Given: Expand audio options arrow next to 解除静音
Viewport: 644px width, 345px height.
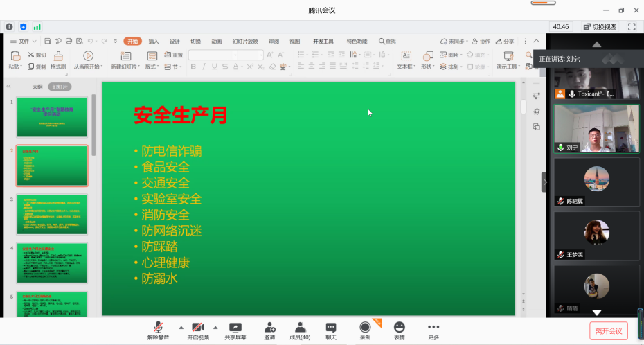Looking at the screenshot, I should click(181, 327).
